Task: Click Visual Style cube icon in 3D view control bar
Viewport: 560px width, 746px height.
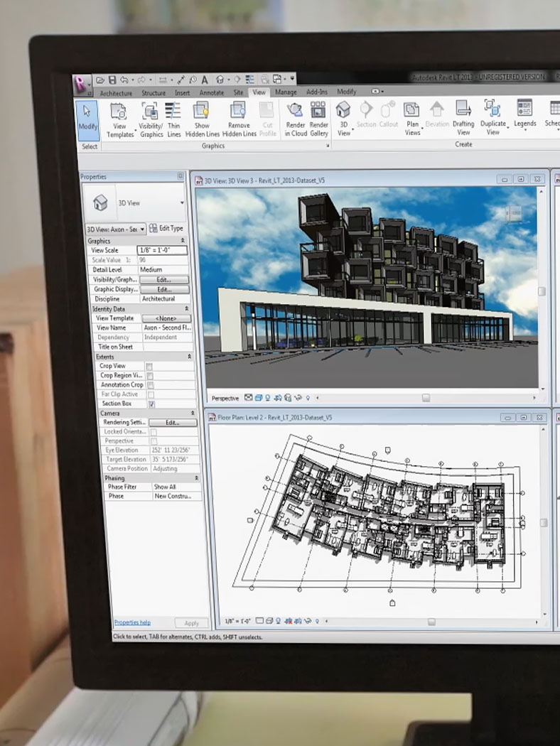Action: (x=259, y=398)
